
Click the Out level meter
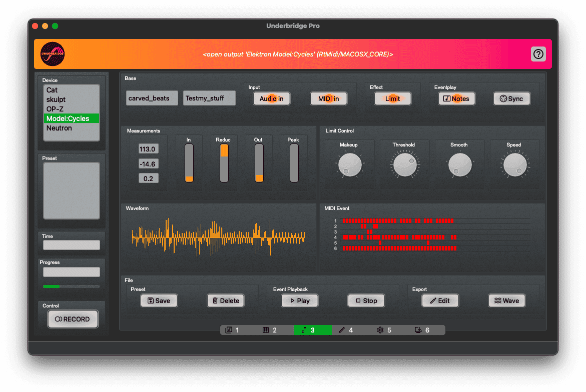[259, 163]
